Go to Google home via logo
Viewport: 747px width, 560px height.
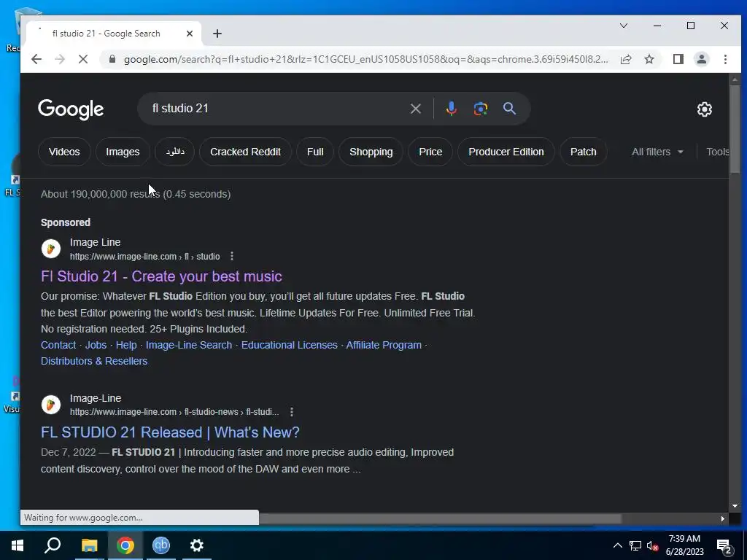point(71,109)
